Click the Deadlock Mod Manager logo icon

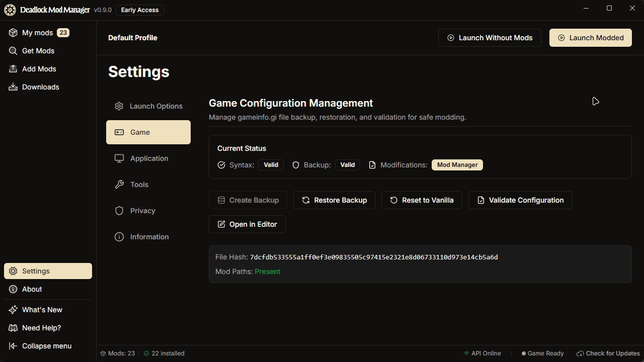coord(10,10)
